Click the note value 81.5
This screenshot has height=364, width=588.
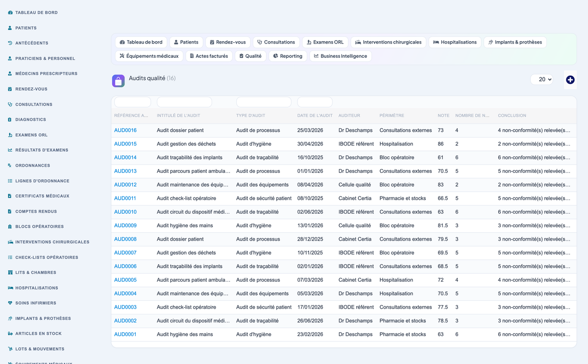pos(443,225)
